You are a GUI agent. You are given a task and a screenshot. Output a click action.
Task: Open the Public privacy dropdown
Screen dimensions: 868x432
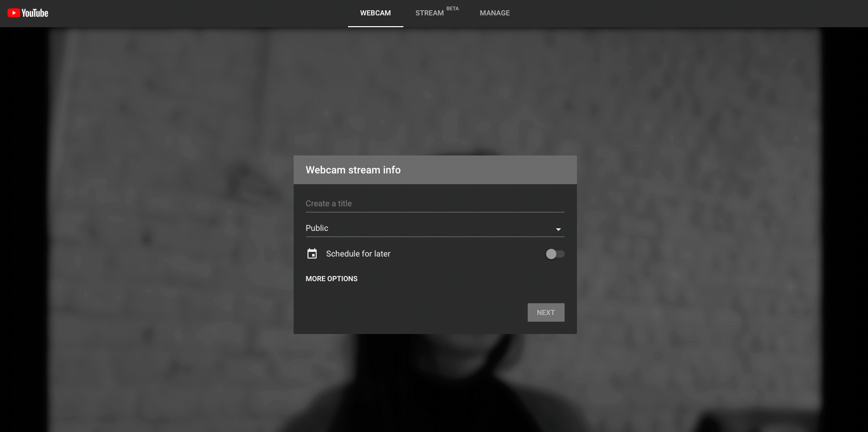(x=431, y=228)
